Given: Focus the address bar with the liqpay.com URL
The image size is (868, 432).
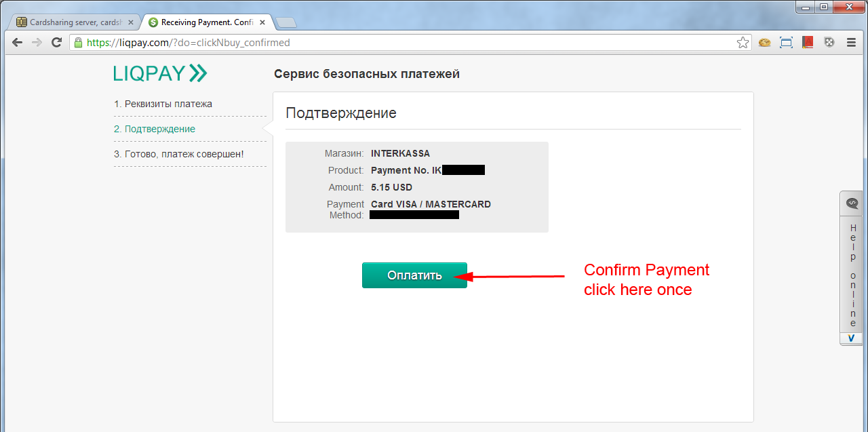Looking at the screenshot, I should pos(410,43).
